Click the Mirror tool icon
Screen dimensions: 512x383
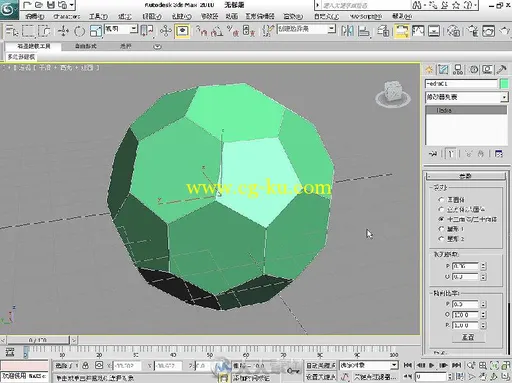pos(347,31)
